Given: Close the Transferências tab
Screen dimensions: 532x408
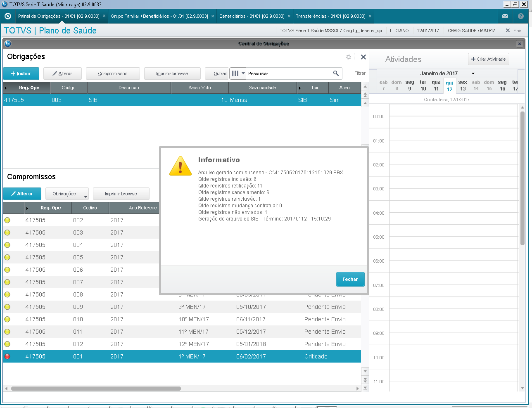Looking at the screenshot, I should pyautogui.click(x=370, y=16).
